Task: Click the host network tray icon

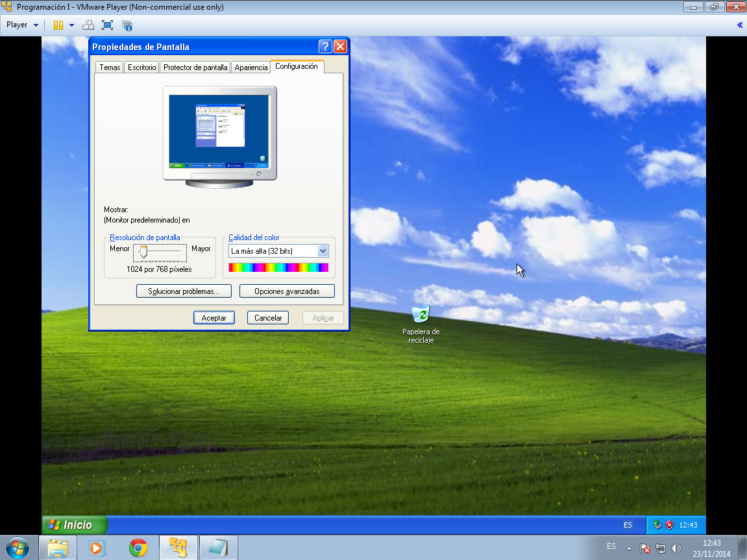Action: pos(660,548)
